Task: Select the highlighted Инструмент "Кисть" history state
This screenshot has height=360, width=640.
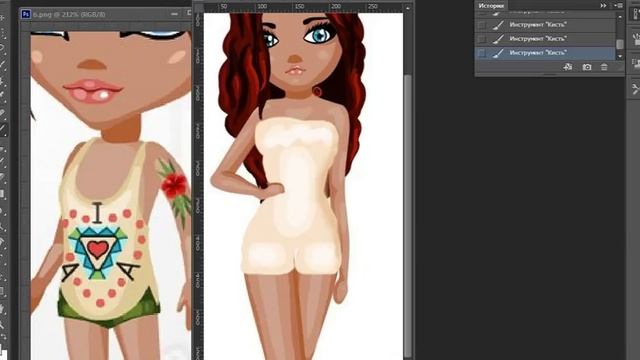Action: click(545, 53)
